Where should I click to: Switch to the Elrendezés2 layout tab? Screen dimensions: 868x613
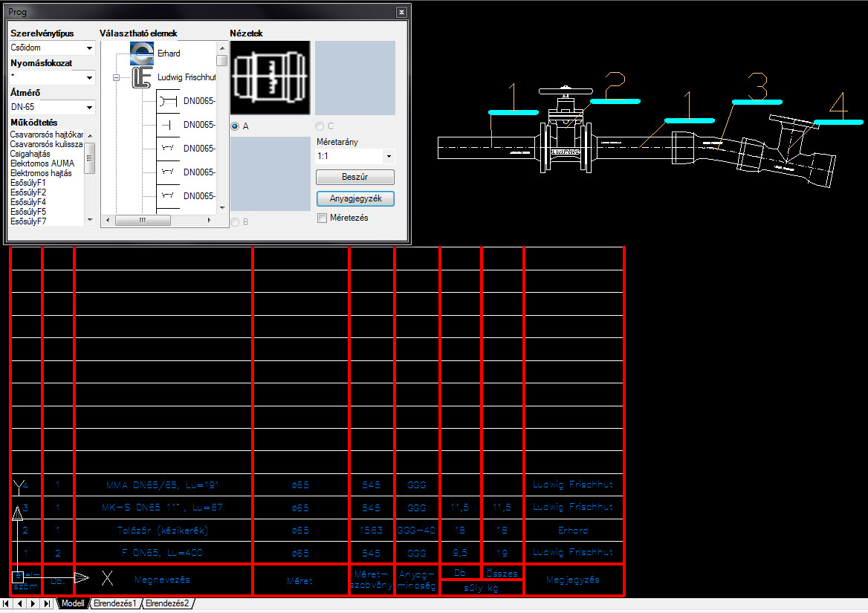pos(166,603)
